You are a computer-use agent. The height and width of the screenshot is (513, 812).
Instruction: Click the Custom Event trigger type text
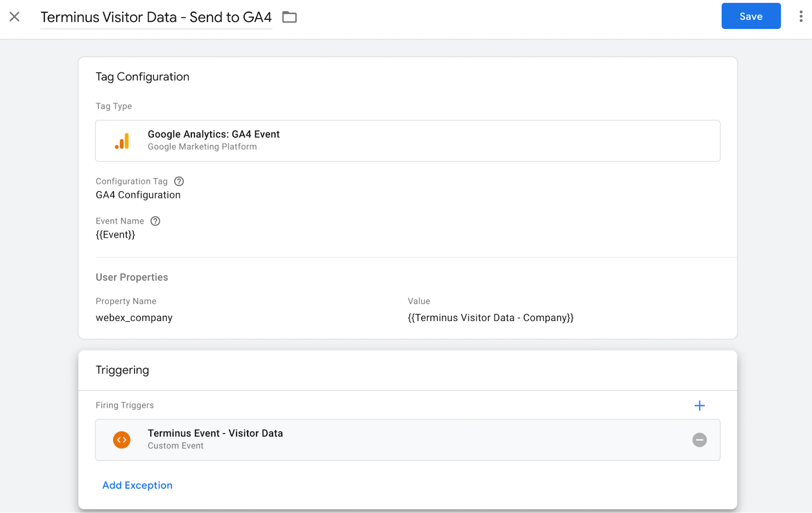pyautogui.click(x=176, y=446)
